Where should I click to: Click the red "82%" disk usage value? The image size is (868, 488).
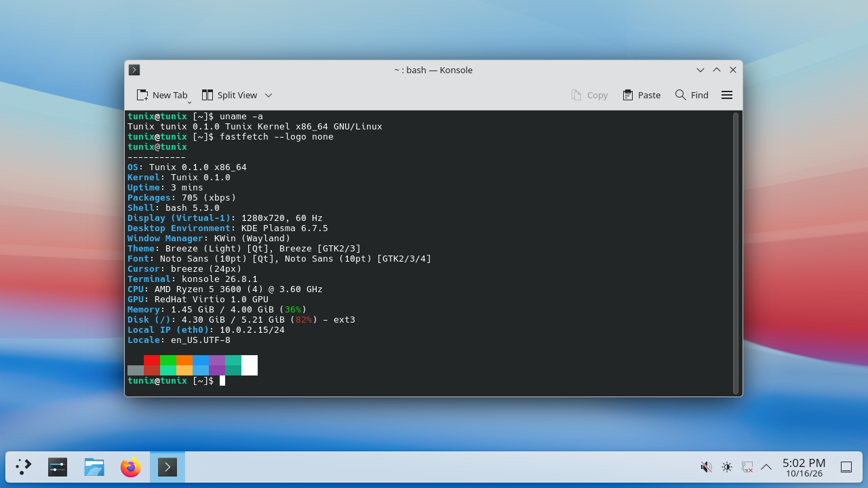(304, 320)
